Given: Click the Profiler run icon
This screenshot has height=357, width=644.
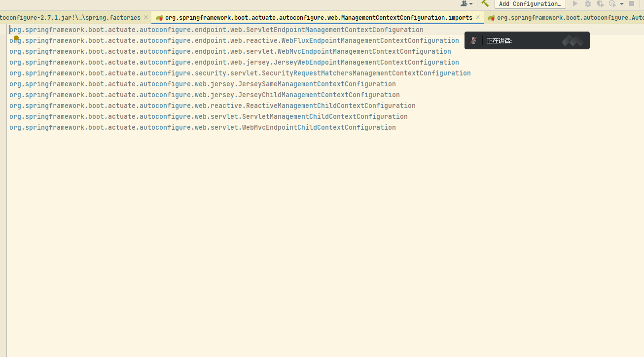Looking at the screenshot, I should (612, 3).
